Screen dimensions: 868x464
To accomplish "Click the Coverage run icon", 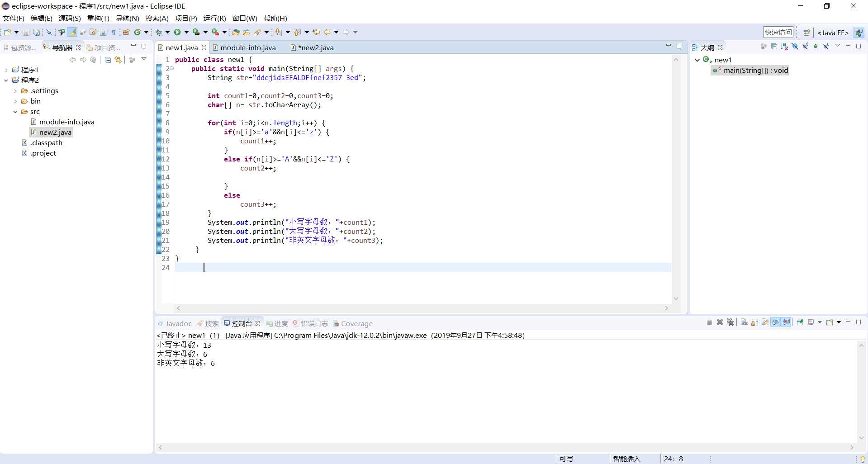I will tap(196, 32).
